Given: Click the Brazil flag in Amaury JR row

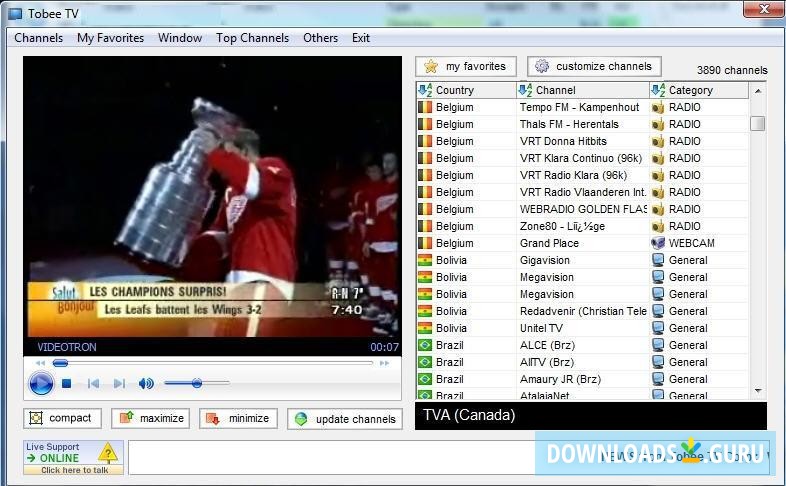Looking at the screenshot, I should click(x=425, y=380).
